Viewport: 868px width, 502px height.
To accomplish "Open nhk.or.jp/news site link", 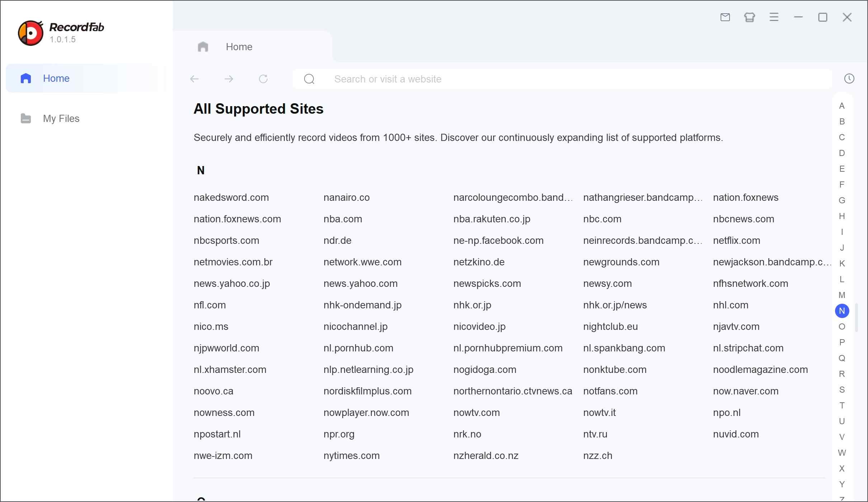I will point(615,305).
